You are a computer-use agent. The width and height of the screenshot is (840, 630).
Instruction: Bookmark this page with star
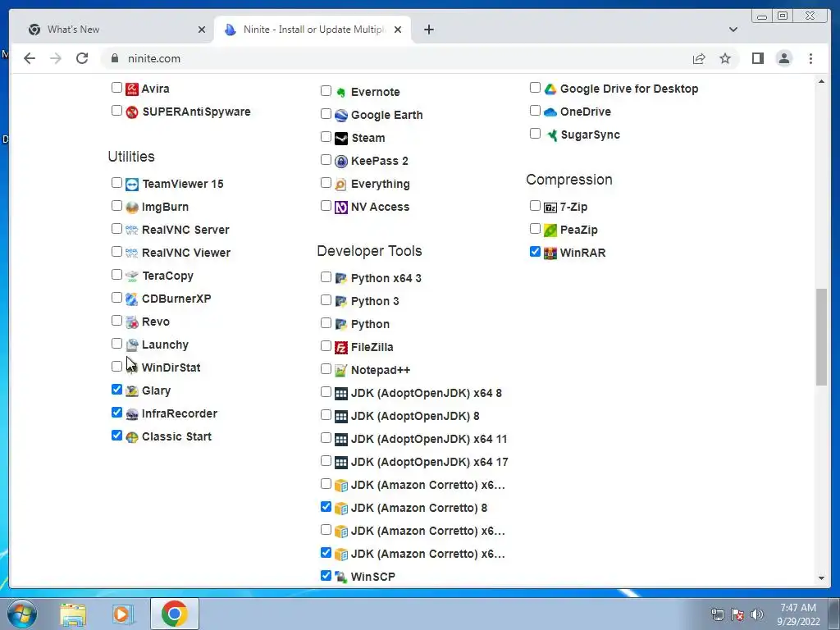(x=725, y=58)
